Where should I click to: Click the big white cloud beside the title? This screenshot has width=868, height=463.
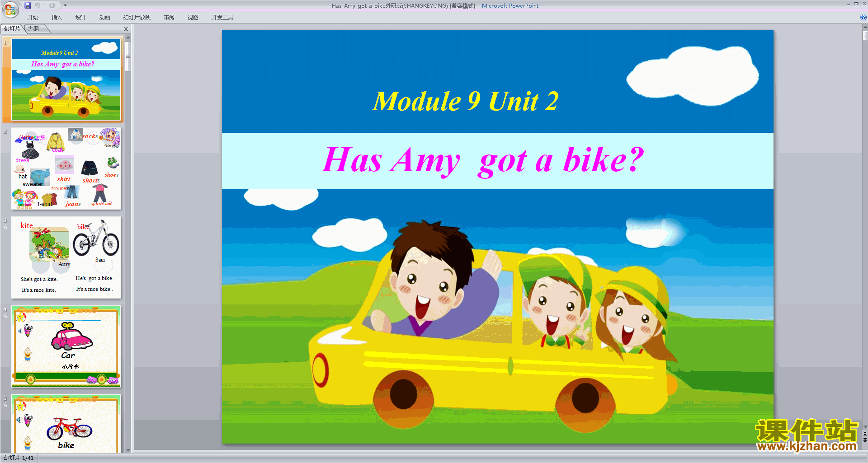[x=693, y=76]
